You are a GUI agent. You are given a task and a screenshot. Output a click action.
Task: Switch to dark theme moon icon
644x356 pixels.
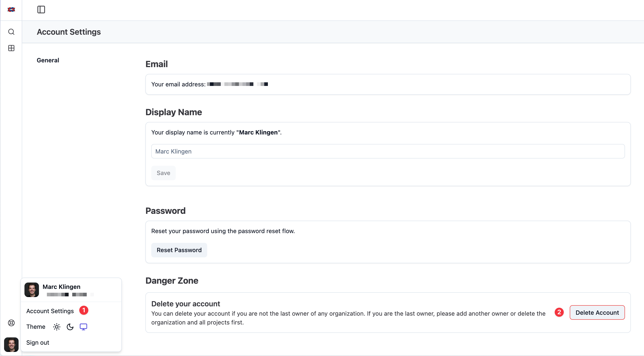click(70, 327)
